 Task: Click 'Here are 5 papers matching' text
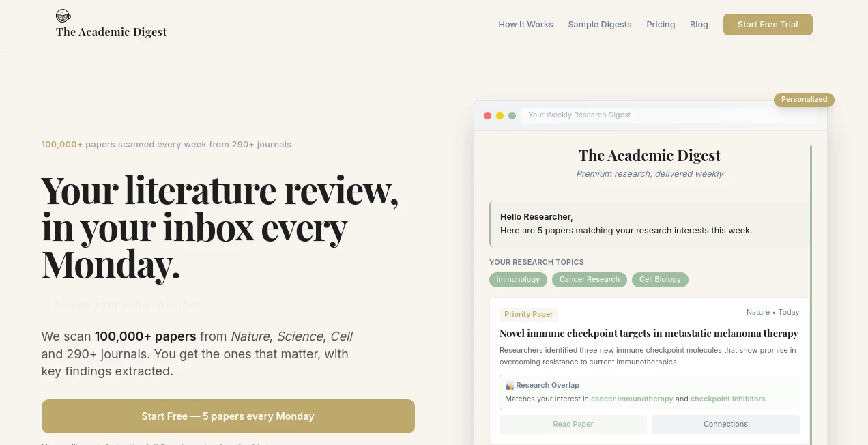[x=626, y=231]
